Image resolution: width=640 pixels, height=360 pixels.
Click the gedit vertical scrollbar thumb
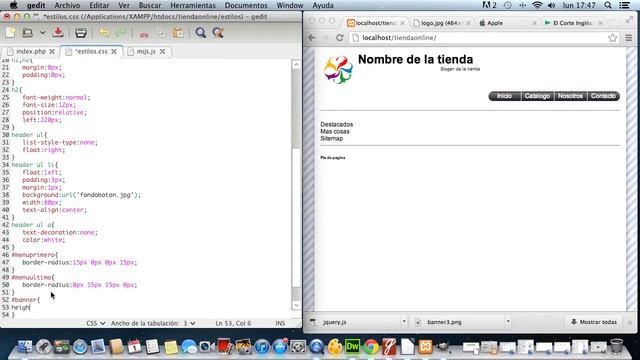(296, 218)
